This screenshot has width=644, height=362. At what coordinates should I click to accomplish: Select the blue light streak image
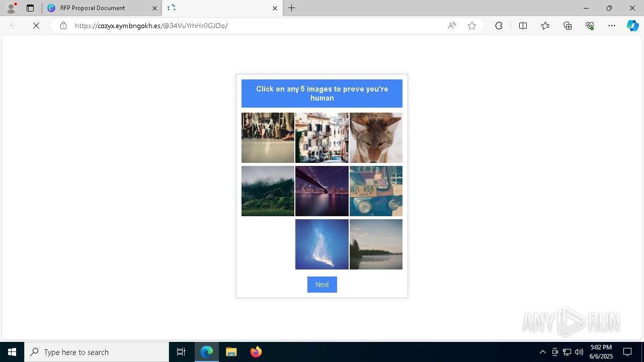click(x=322, y=244)
